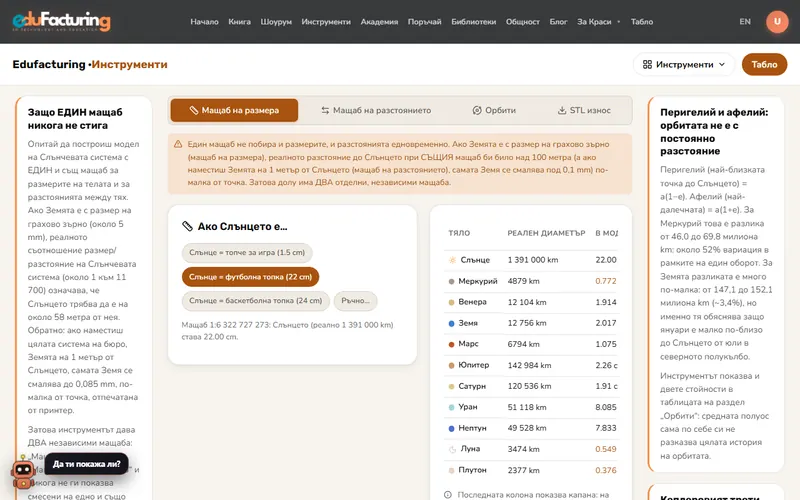The width and height of the screenshot is (800, 500).
Task: Click the eduFacturing logo
Action: [x=61, y=21]
